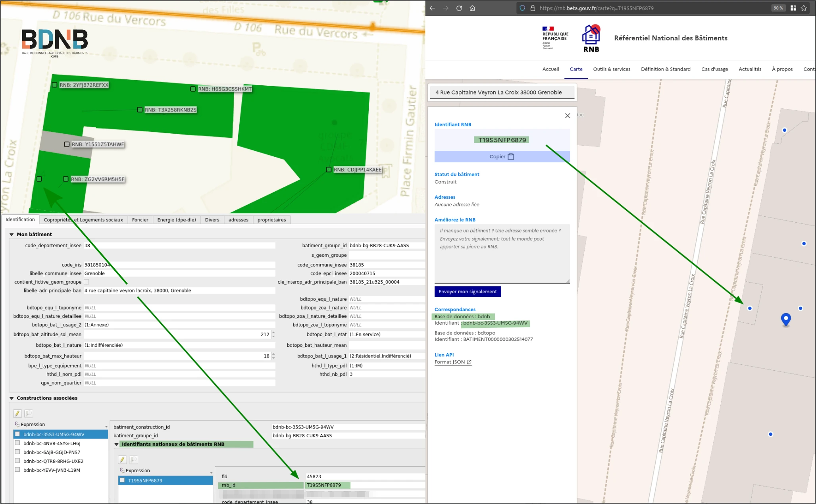Open the browser extensions grid icon

[x=793, y=8]
